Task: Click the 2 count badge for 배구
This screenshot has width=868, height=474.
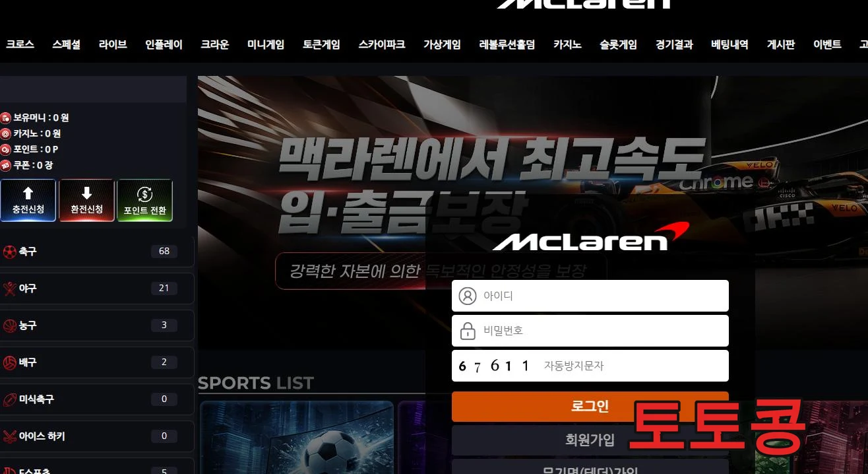Action: tap(164, 362)
